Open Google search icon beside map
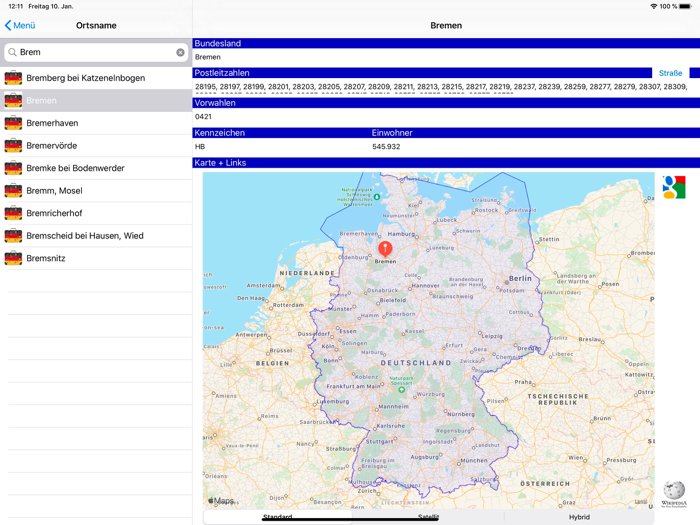 674,187
